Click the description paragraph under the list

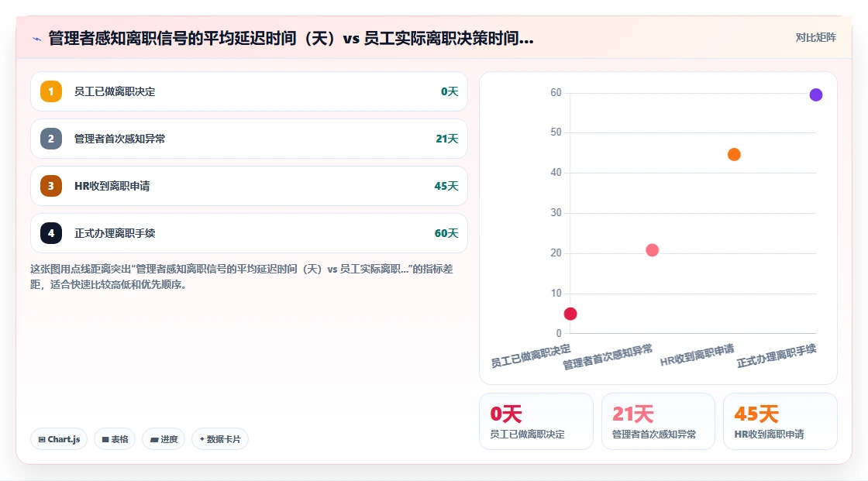(242, 277)
